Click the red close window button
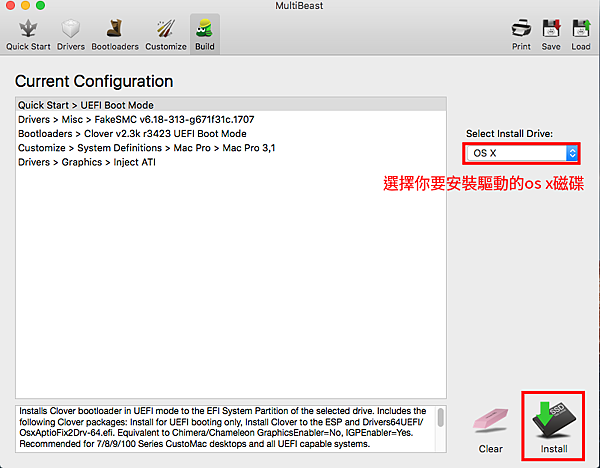 (10, 5)
